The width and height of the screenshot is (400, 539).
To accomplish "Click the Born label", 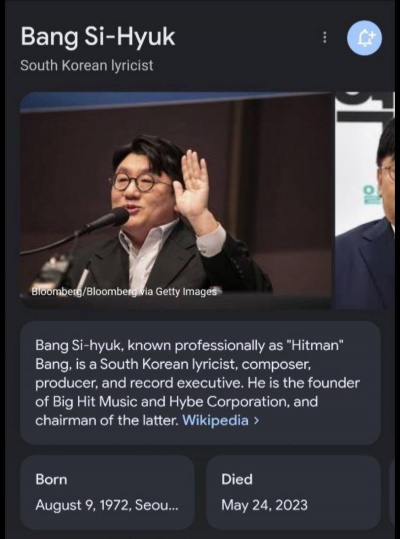I will click(x=51, y=479).
